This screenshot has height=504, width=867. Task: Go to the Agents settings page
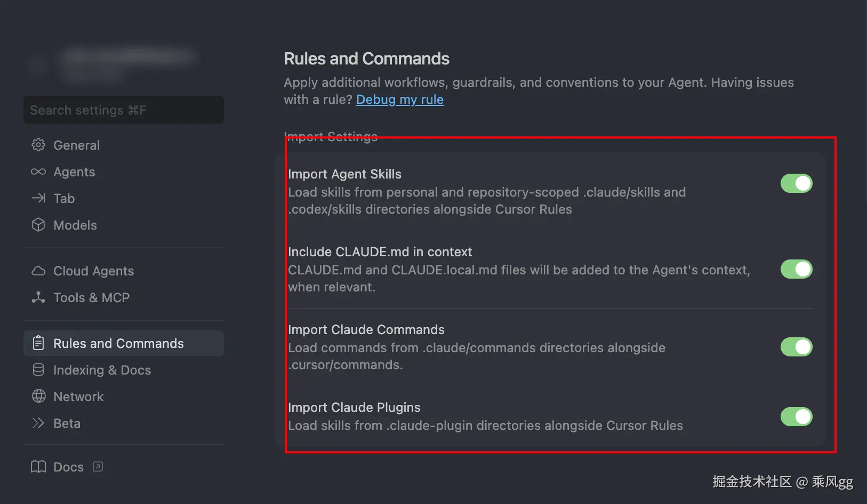coord(74,172)
